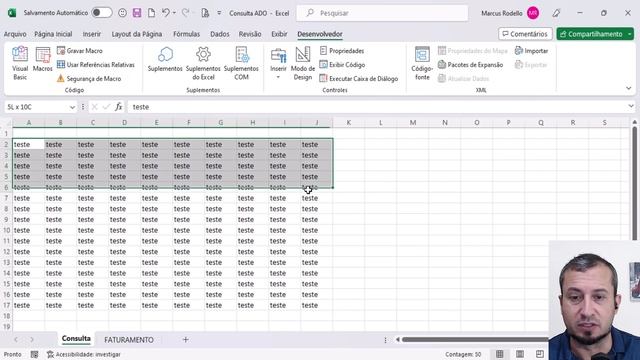Switch to Revisão tab
This screenshot has height=360, width=640.
[250, 34]
